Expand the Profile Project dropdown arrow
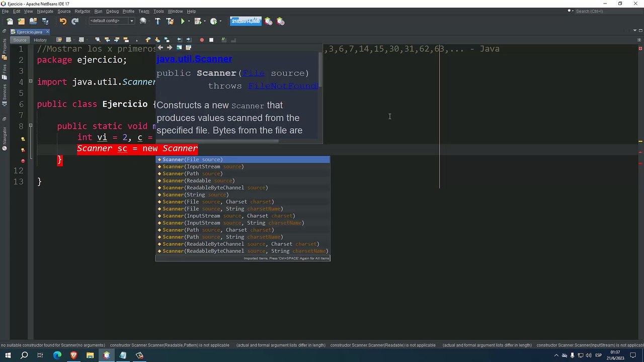This screenshot has width=644, height=362. 220,21
